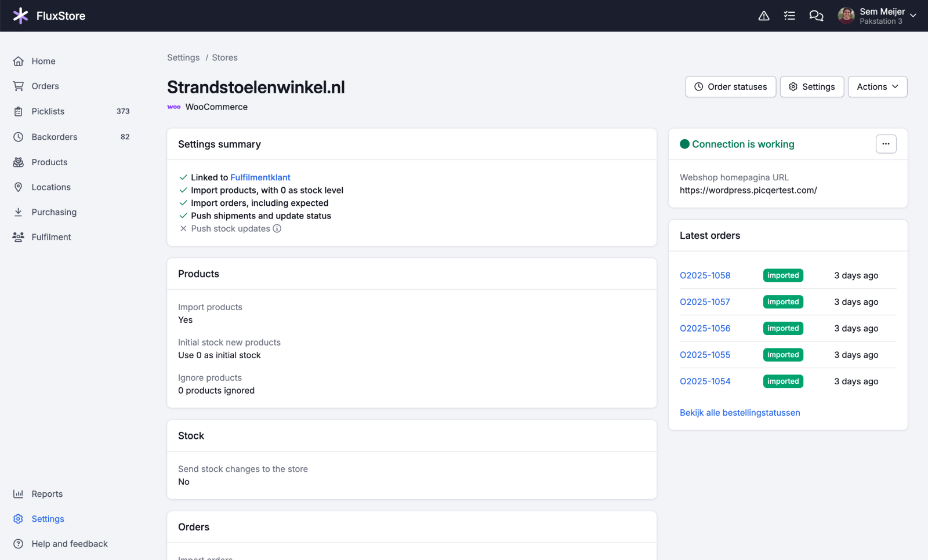Open the Fulfilmentklant link
Screen dimensions: 928x560
coord(260,177)
